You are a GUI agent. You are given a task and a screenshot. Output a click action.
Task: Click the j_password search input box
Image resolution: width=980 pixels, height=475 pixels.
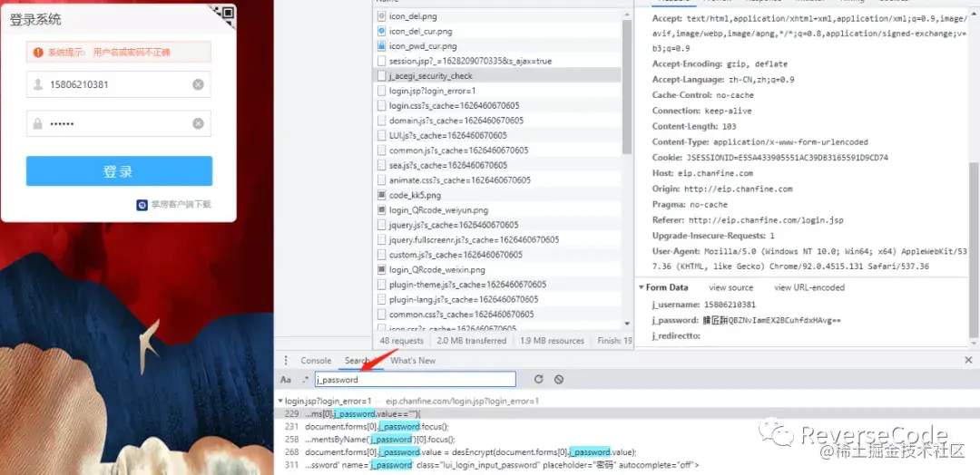click(415, 379)
